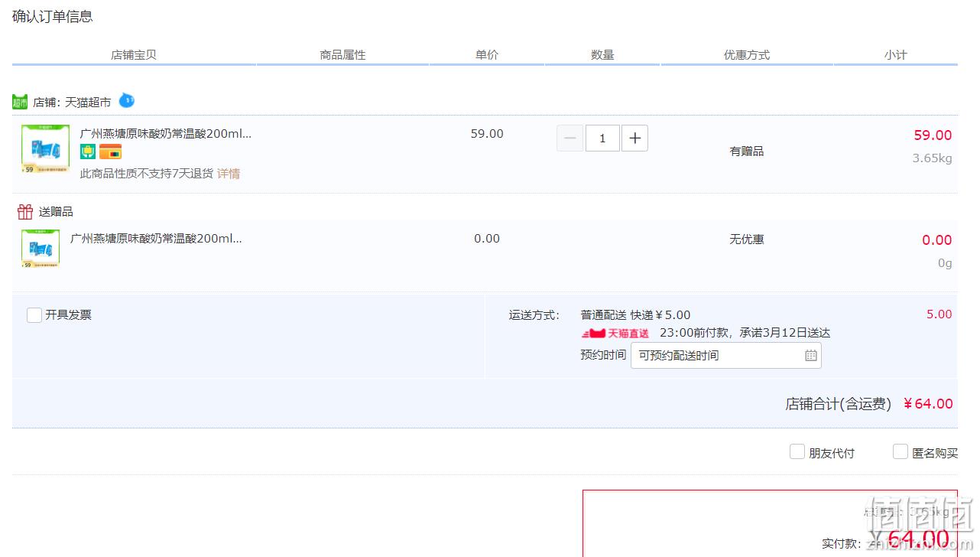Tick the 开具发票 invoice checkbox

point(34,314)
